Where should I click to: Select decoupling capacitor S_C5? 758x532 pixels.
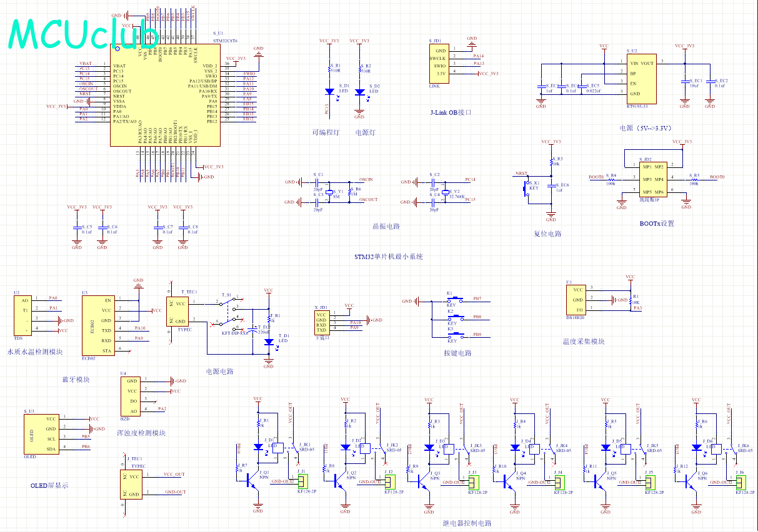point(77,227)
